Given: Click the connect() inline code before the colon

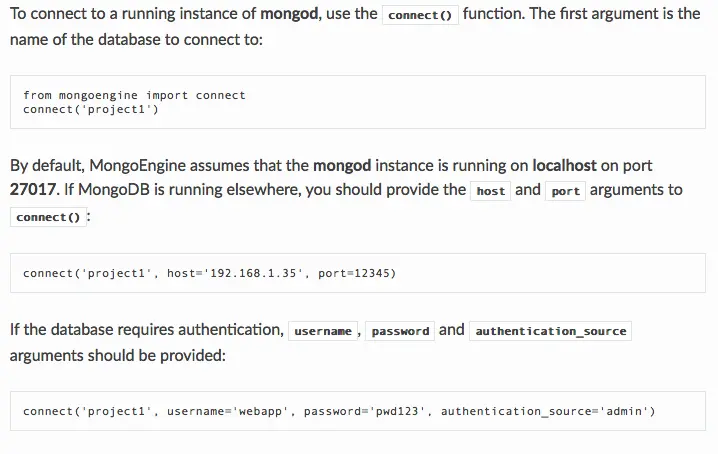Looking at the screenshot, I should pyautogui.click(x=48, y=217).
